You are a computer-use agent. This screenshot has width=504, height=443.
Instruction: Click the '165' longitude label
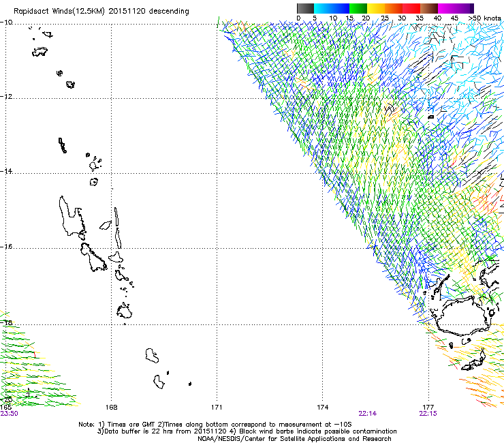(6, 408)
